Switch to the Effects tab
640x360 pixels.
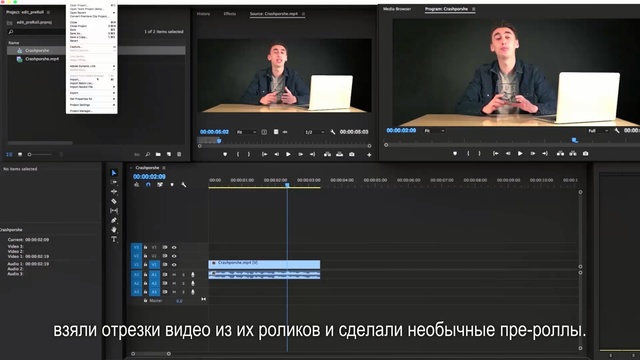point(230,14)
